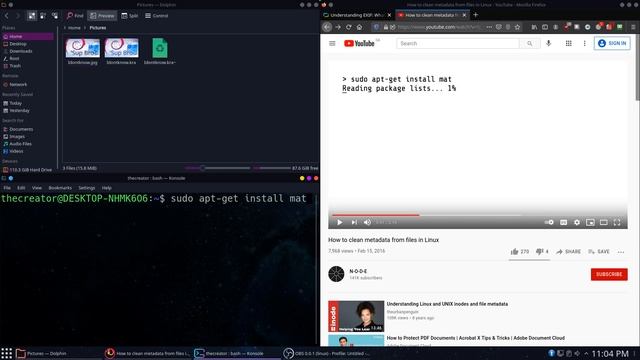The image size is (640, 360).
Task: Mute the YouTube video volume
Action: pos(367,222)
